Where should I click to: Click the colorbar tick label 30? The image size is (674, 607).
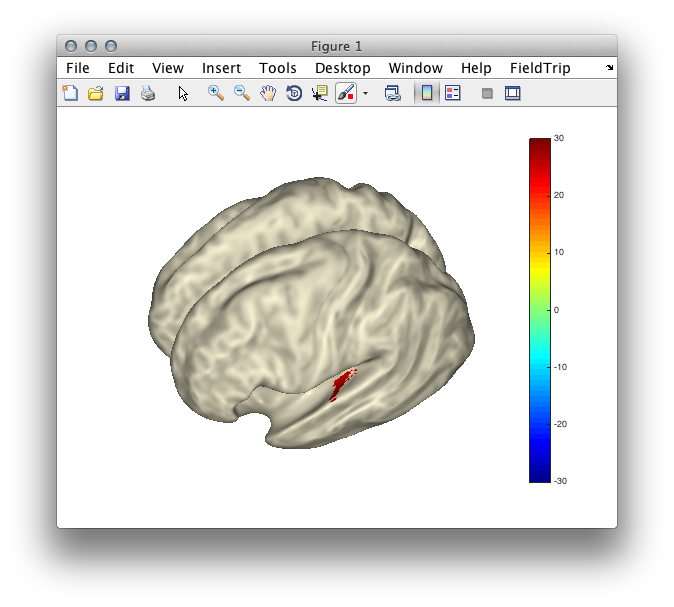(559, 138)
